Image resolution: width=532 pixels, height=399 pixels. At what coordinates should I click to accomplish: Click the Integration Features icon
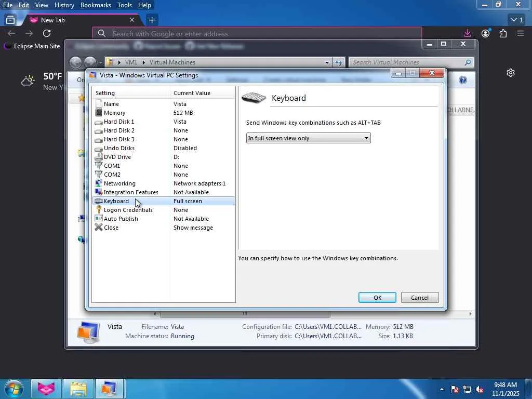tap(99, 192)
